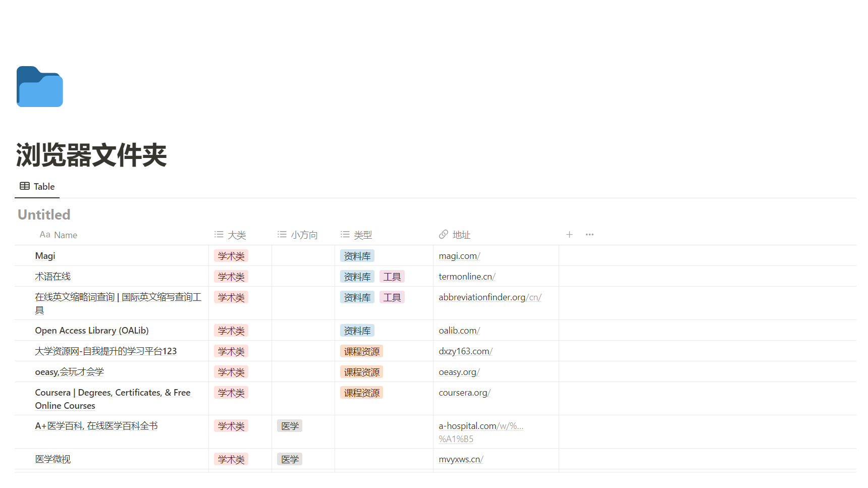This screenshot has height=488, width=868.
Task: Open the a-hospital.com link
Action: coord(481,432)
